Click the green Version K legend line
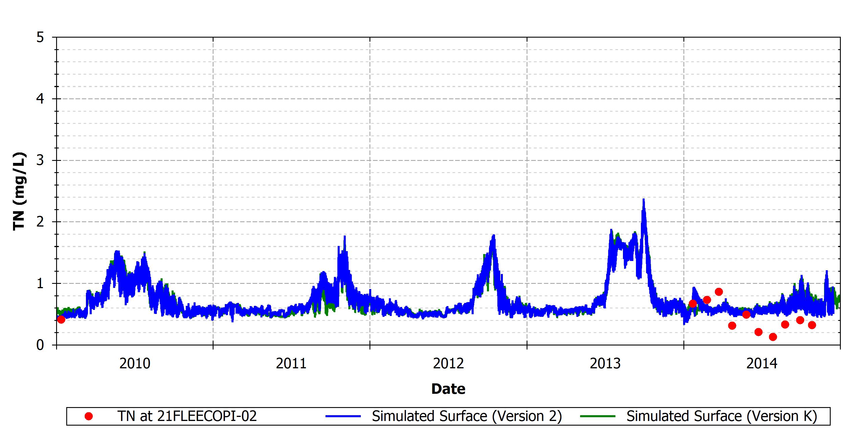Viewport: 868px width, 434px height. [598, 416]
